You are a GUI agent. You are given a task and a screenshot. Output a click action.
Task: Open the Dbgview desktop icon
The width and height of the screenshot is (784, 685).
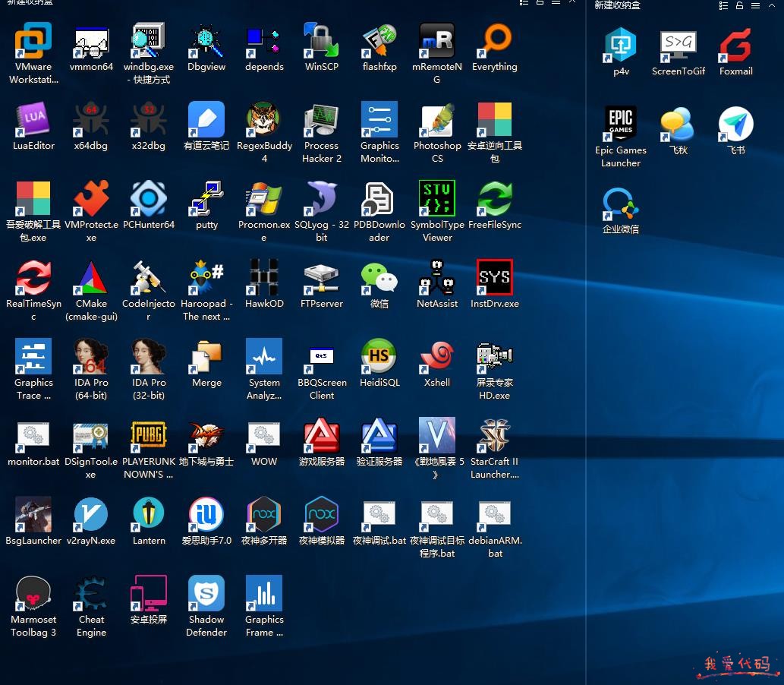pos(206,40)
